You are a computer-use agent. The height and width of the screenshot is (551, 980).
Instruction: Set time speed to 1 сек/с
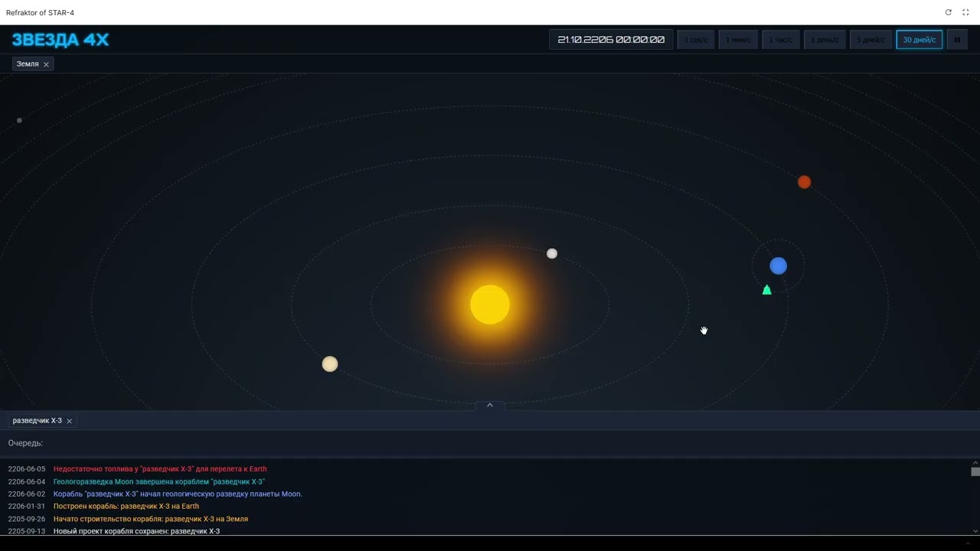696,40
